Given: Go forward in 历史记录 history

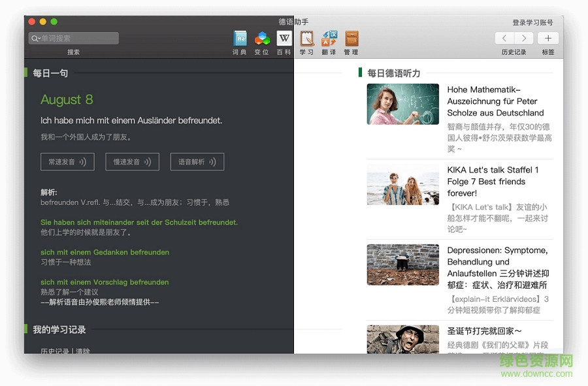Looking at the screenshot, I should point(523,39).
